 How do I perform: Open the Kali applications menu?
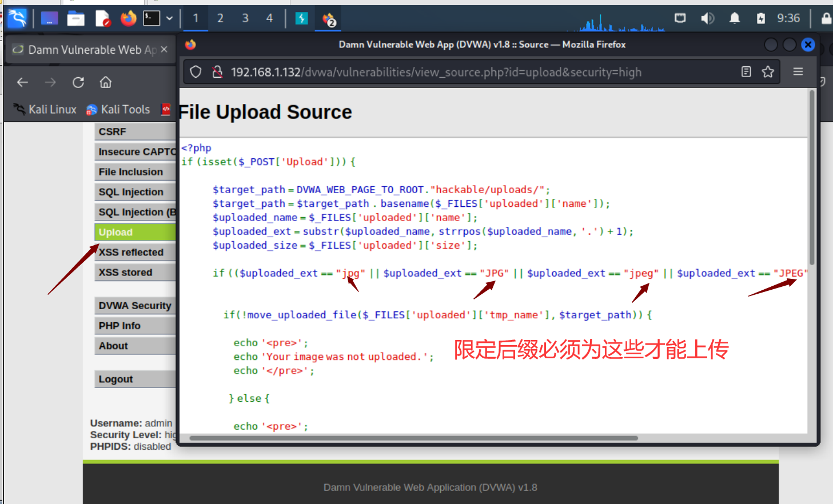point(17,19)
